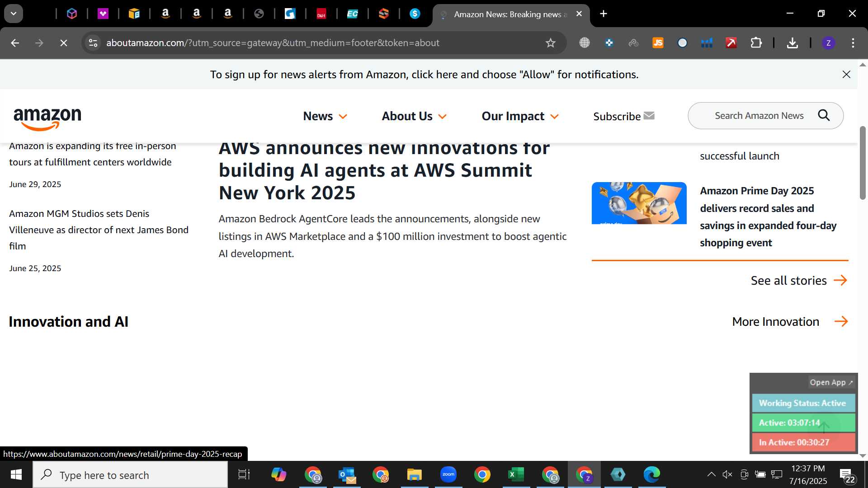Open Zoom from the taskbar
Screen dimensions: 868x488
coord(448,475)
